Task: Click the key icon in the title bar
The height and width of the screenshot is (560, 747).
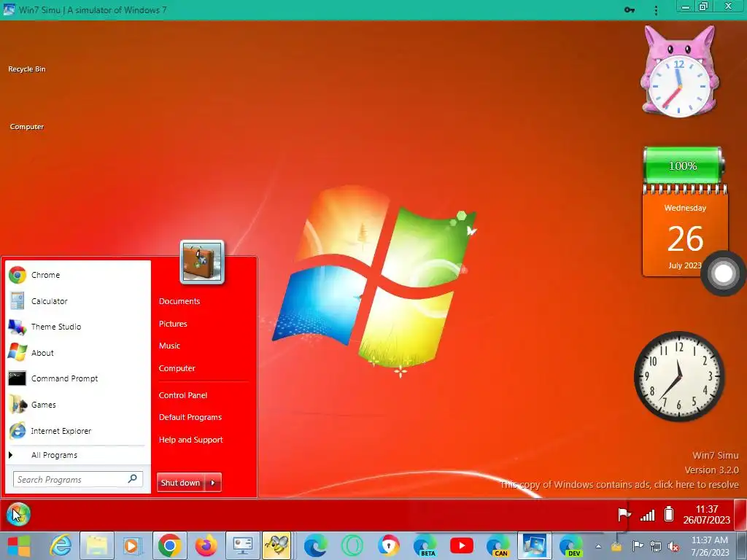Action: click(630, 10)
